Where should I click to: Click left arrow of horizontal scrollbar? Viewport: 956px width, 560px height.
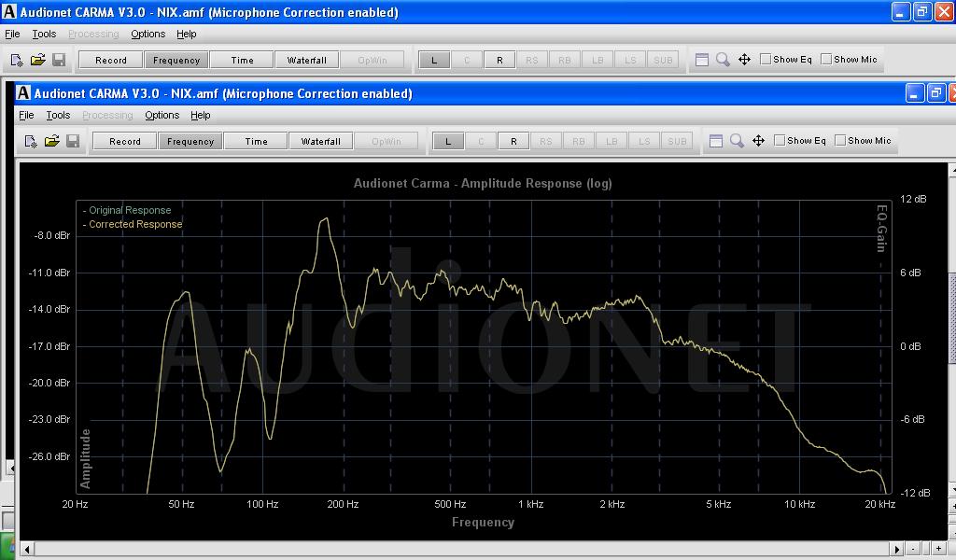point(26,549)
